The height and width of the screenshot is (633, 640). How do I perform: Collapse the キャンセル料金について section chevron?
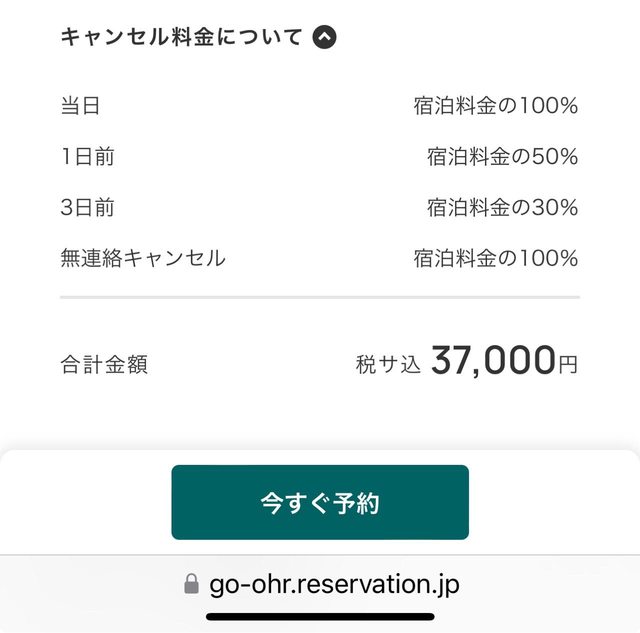coord(324,38)
